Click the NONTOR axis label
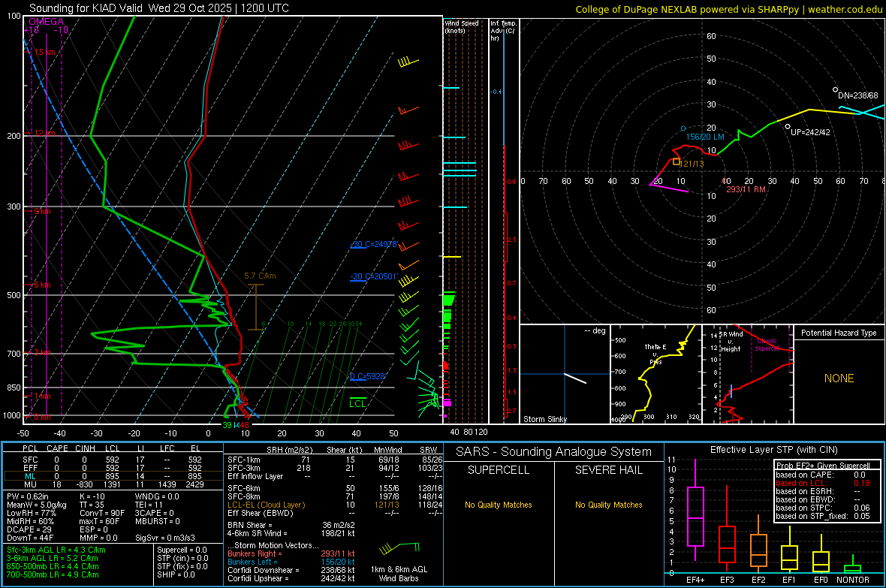This screenshot has height=588, width=886. [853, 580]
